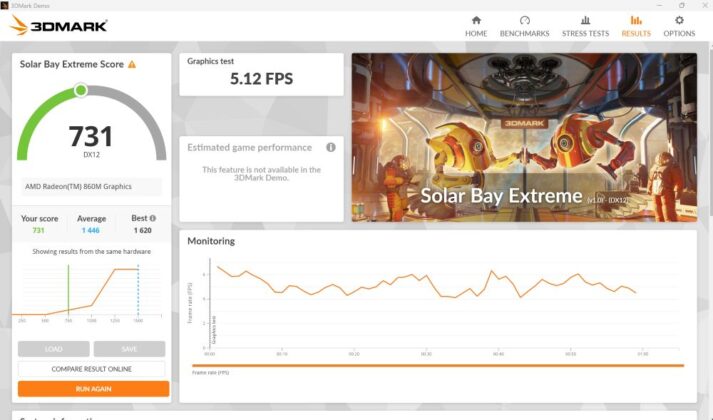Screen dimensions: 713x420
Task: Open the Options tab
Action: click(679, 26)
